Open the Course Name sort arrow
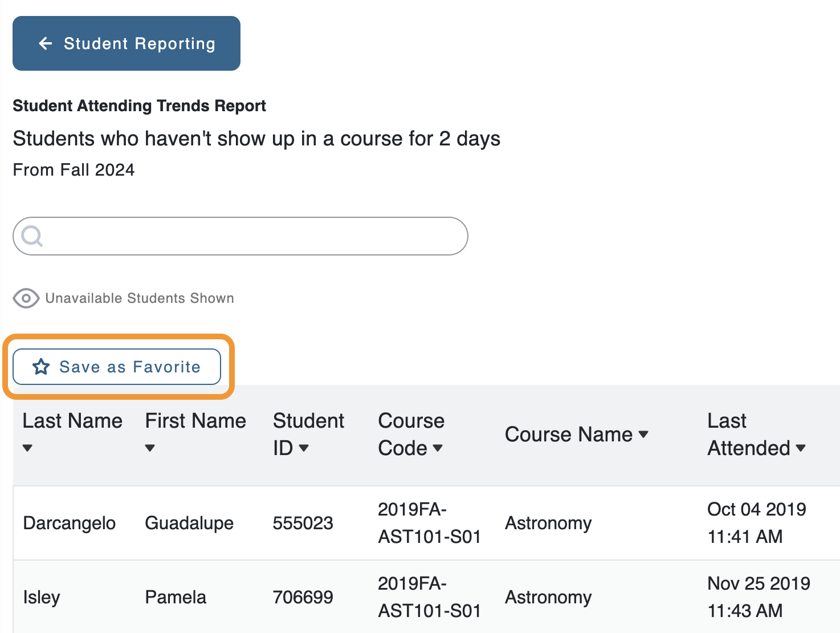This screenshot has height=633, width=840. pyautogui.click(x=643, y=435)
